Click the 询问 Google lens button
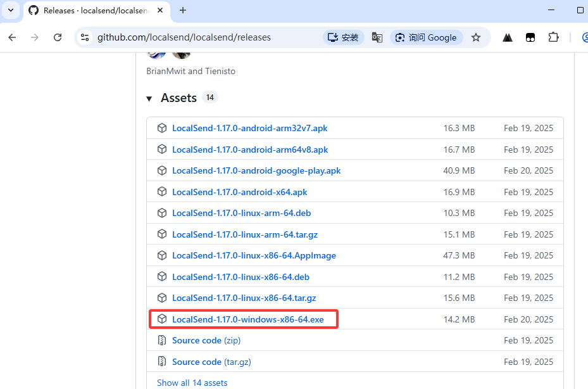Viewport: 588px width, 389px height. [x=426, y=37]
